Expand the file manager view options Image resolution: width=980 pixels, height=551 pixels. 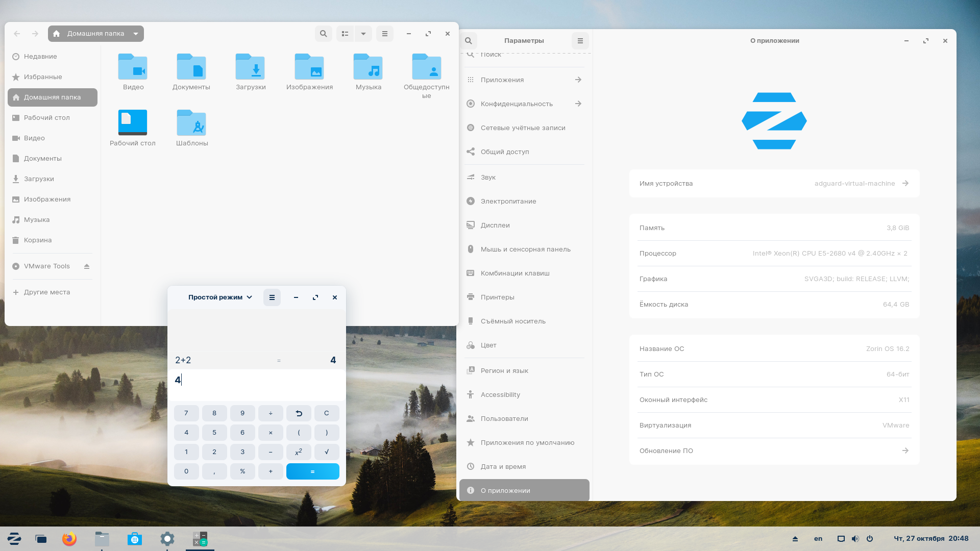pyautogui.click(x=363, y=34)
